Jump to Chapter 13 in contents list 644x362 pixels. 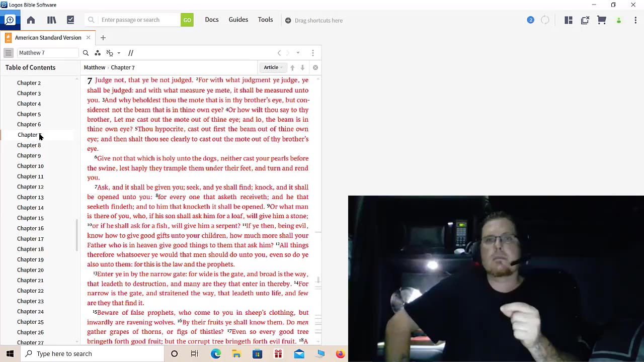click(30, 197)
